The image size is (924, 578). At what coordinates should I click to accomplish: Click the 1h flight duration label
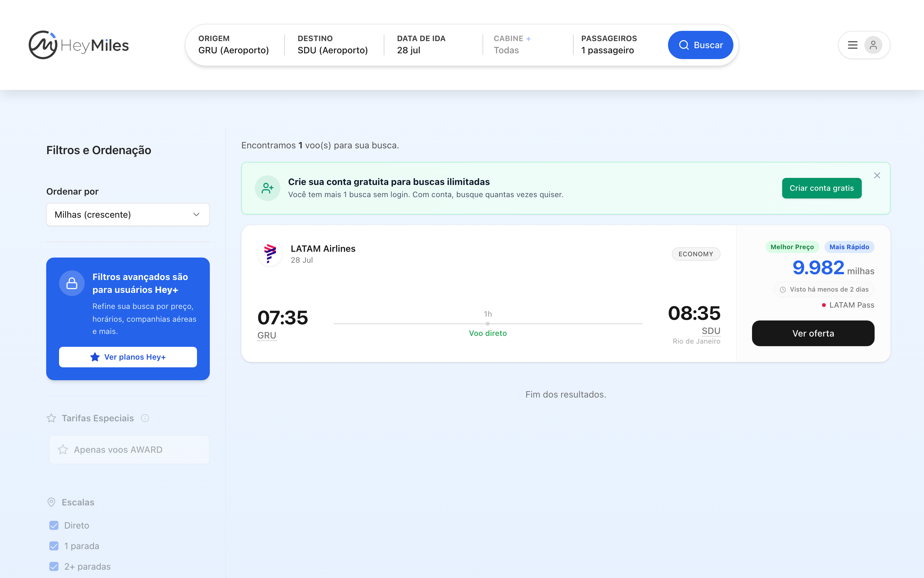(488, 314)
